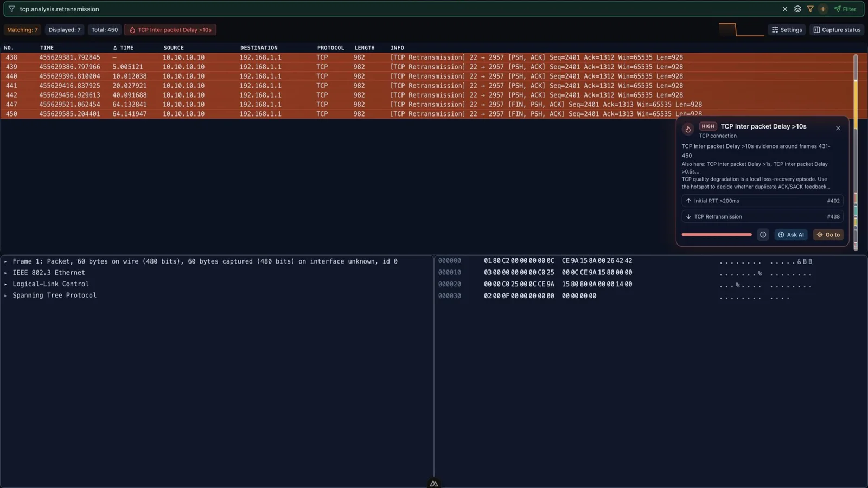Sort by the LENGTH column header
This screenshot has width=868, height=488.
click(x=365, y=48)
